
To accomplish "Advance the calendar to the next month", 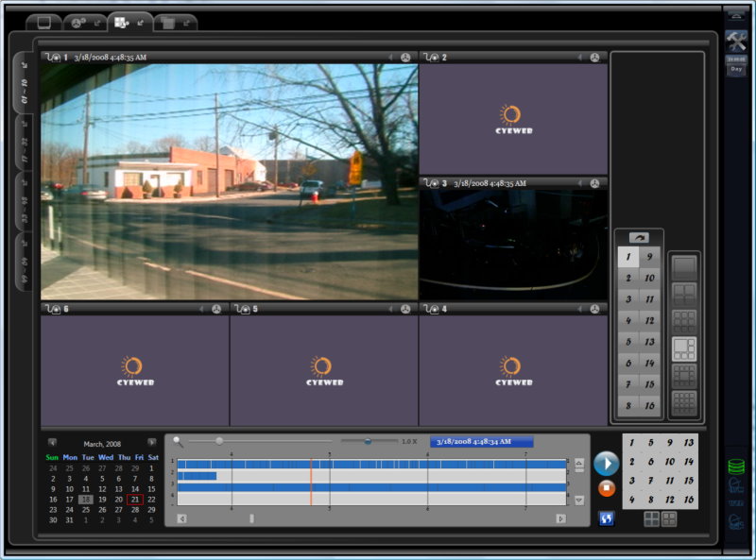I will pyautogui.click(x=151, y=443).
